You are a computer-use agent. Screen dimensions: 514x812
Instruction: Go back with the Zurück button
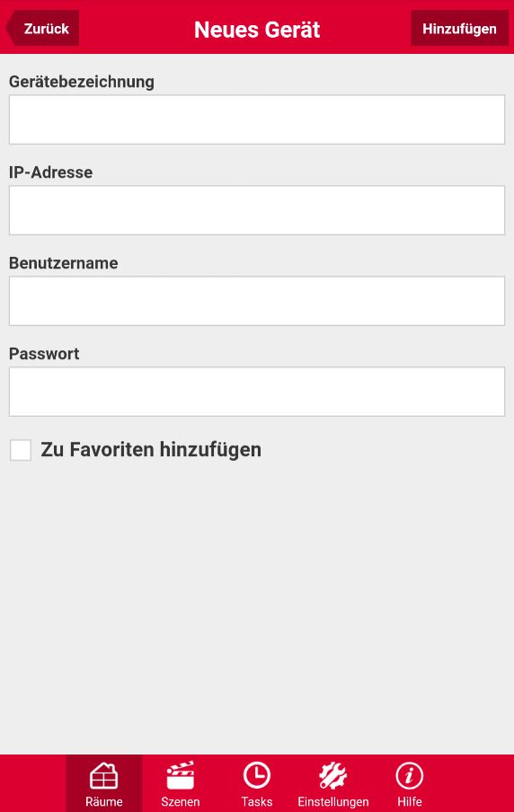coord(42,28)
